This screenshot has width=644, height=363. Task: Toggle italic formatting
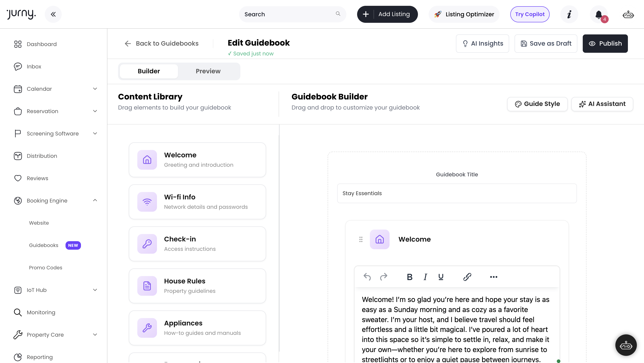[425, 276]
